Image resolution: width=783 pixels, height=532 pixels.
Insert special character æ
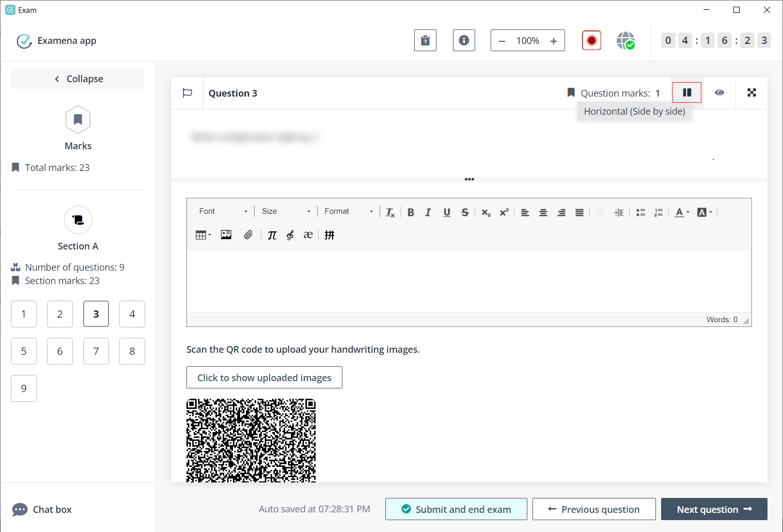308,235
